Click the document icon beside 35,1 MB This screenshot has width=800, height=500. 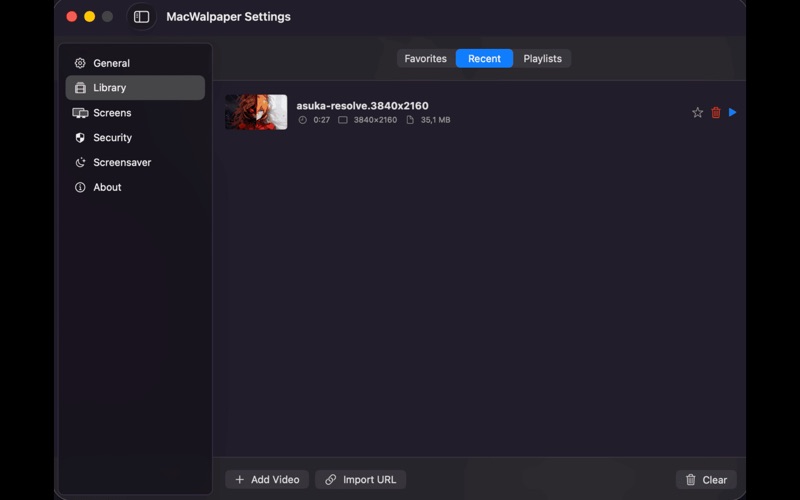(x=410, y=120)
